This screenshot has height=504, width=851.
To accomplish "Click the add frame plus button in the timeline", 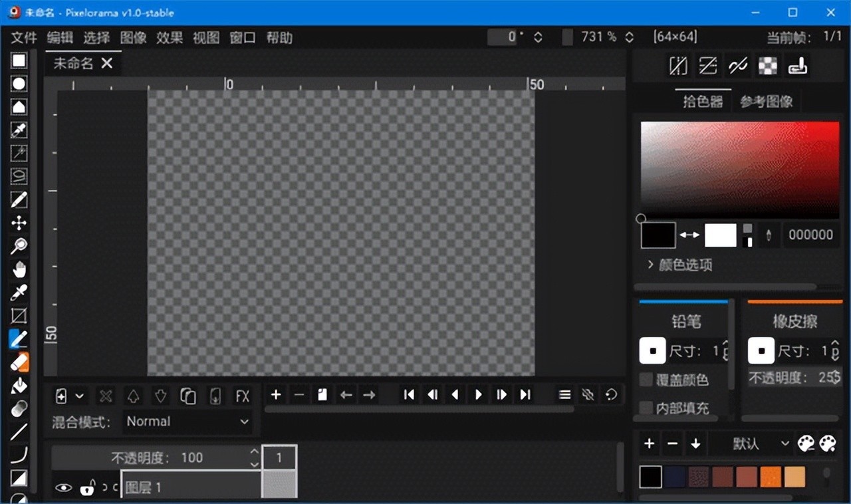I will point(276,395).
